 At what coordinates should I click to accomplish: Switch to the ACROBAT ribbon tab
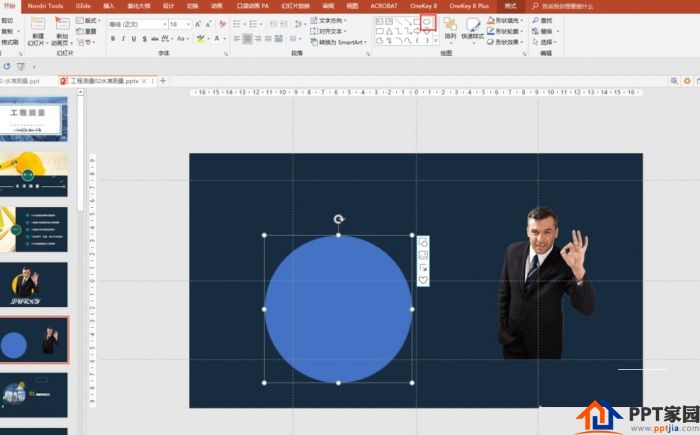pyautogui.click(x=383, y=6)
